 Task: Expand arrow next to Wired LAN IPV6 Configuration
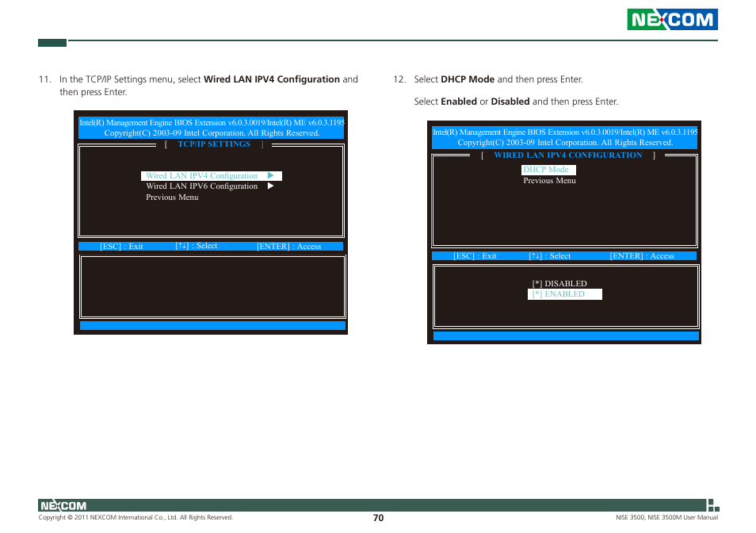pyautogui.click(x=270, y=186)
